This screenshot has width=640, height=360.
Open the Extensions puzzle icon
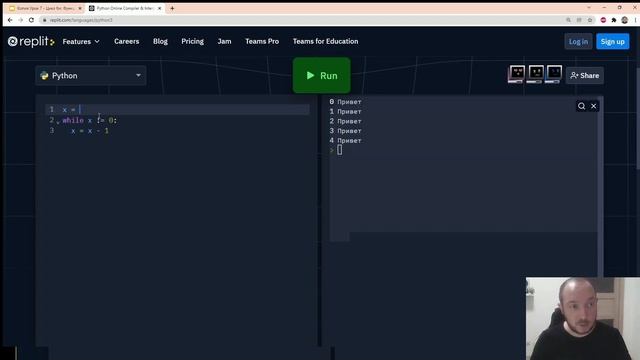click(614, 20)
